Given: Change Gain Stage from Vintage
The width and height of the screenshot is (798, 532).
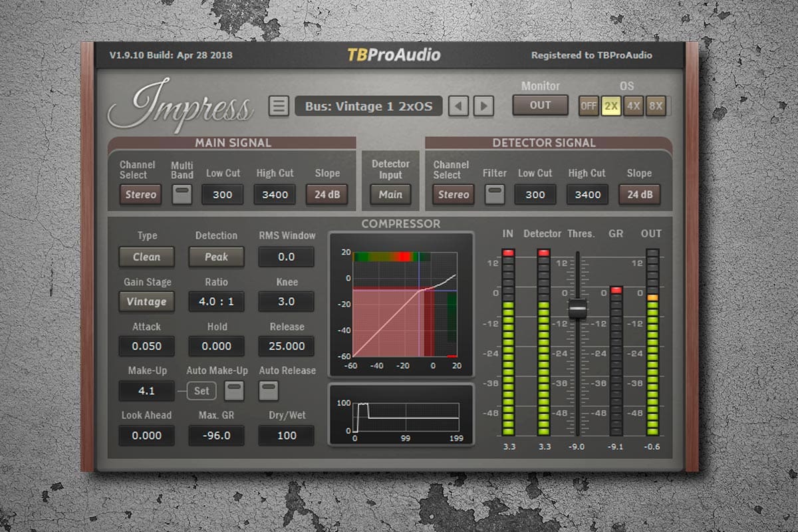Looking at the screenshot, I should tap(146, 301).
